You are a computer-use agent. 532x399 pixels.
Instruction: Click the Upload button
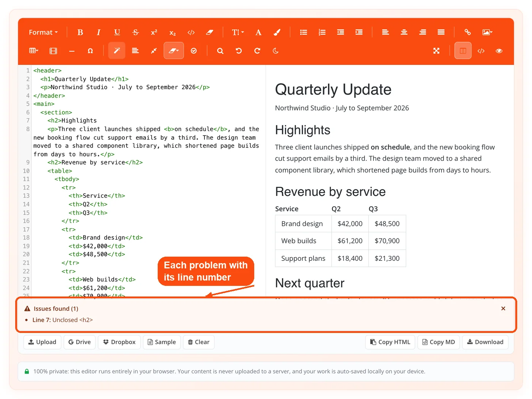point(42,342)
